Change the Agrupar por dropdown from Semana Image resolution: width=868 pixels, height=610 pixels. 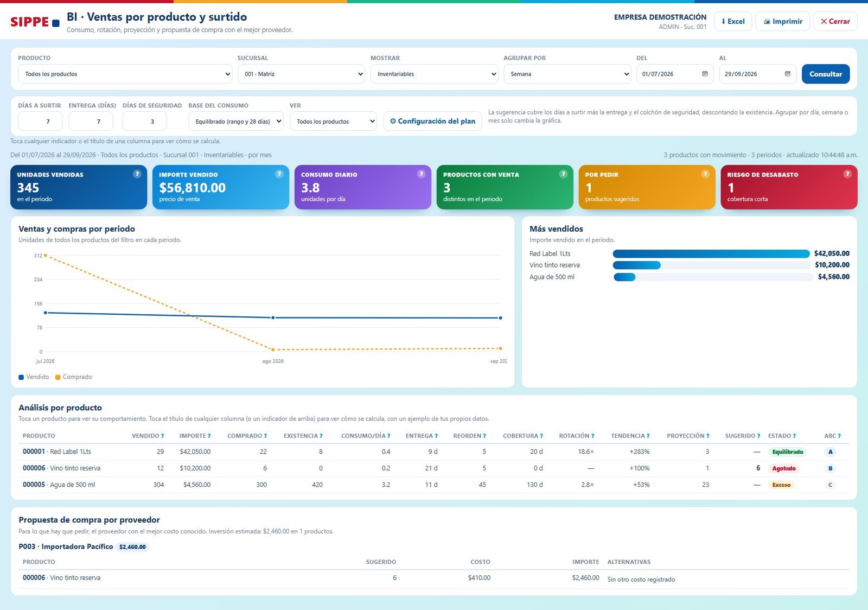tap(567, 74)
